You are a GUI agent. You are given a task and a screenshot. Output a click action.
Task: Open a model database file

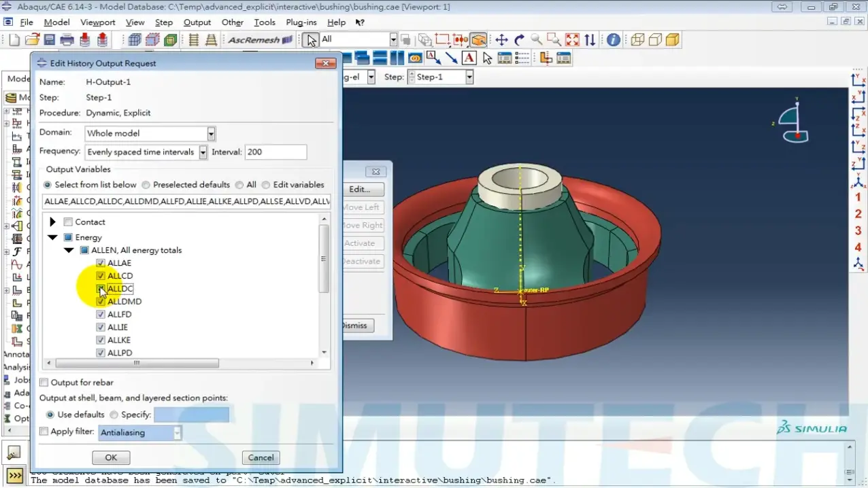[x=32, y=40]
